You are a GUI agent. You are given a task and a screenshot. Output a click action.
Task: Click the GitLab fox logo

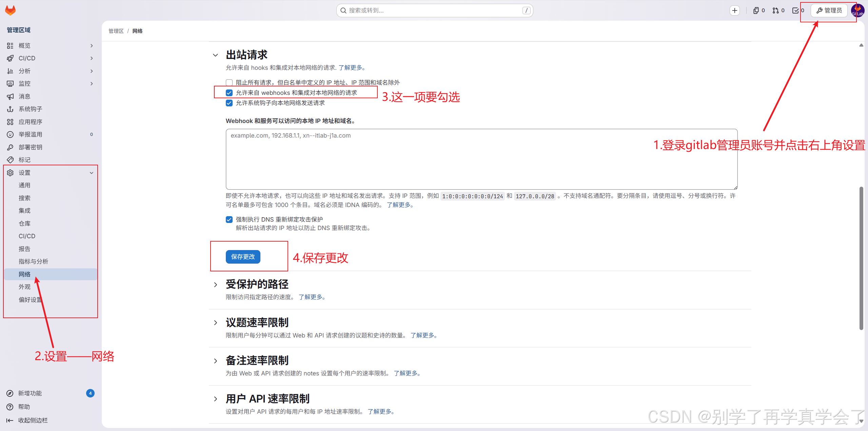click(x=10, y=10)
